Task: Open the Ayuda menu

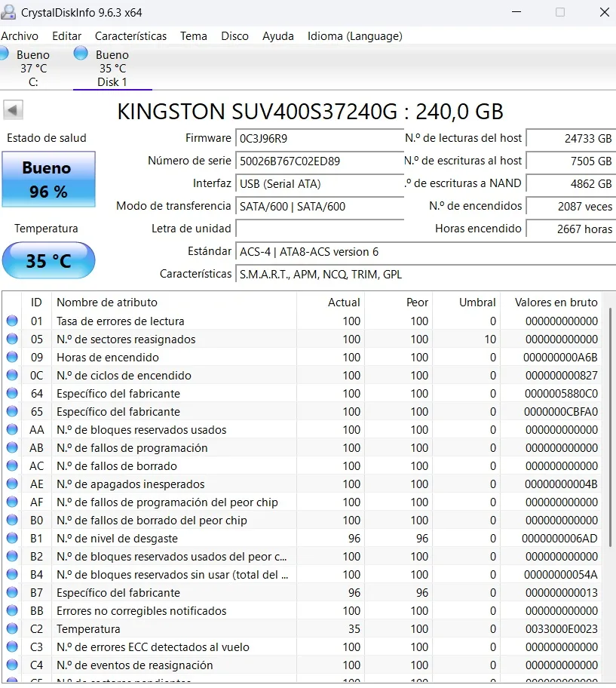Action: point(278,36)
